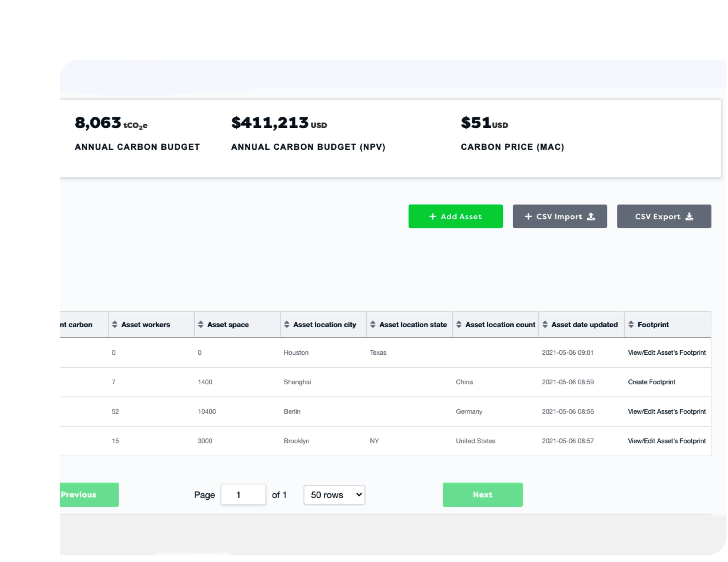Click the download icon in CSV Export
728x562 pixels.
pyautogui.click(x=690, y=217)
